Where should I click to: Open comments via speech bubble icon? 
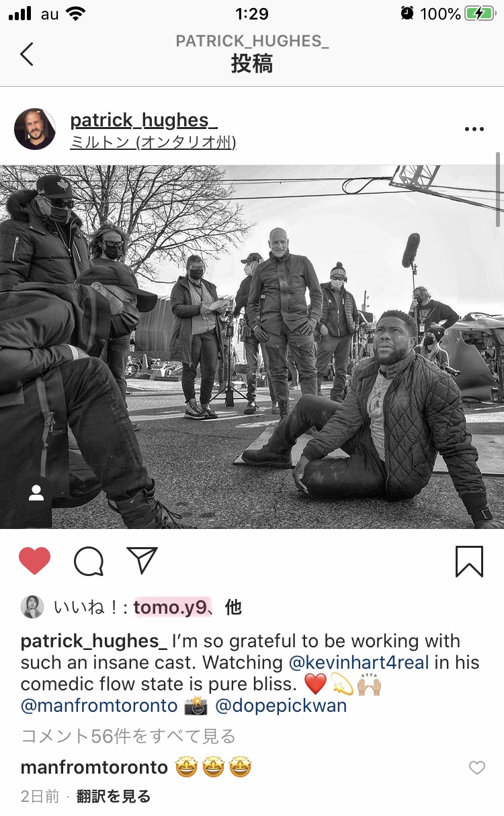click(x=89, y=561)
